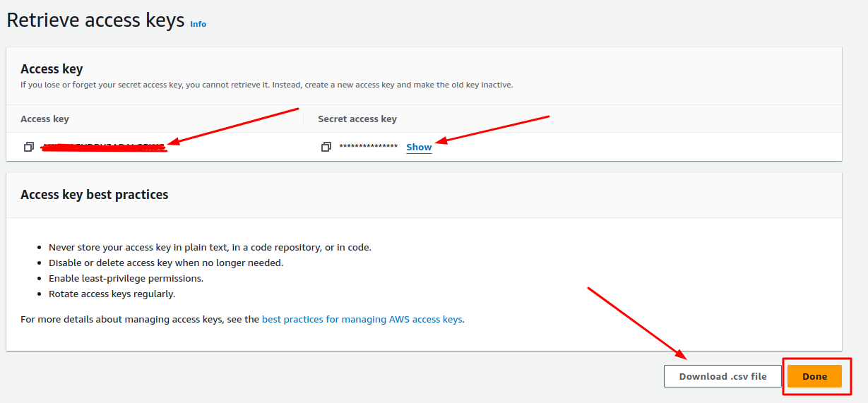Copy the access key with the copy icon
Image resolution: width=868 pixels, height=403 pixels.
pos(29,147)
